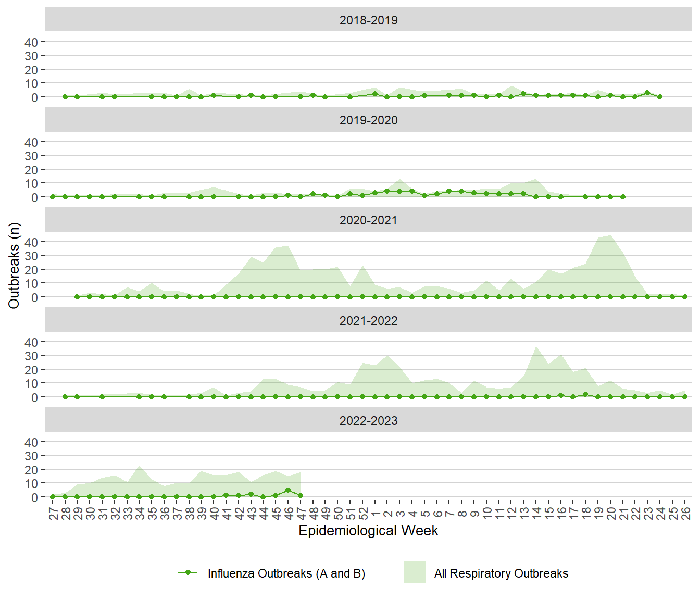Click the week 27 x-axis tick label
Viewport: 700px width, 600px height.
[53, 514]
